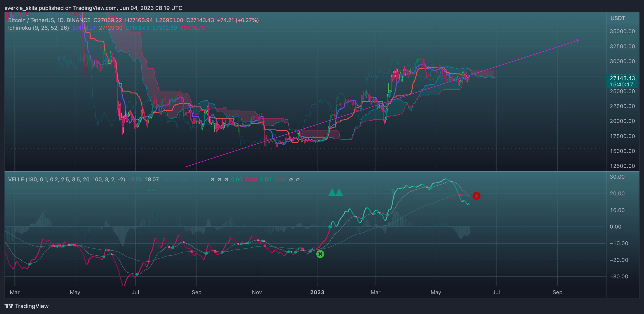Click the 35000.00 price axis label
The image size is (644, 314).
622,32
